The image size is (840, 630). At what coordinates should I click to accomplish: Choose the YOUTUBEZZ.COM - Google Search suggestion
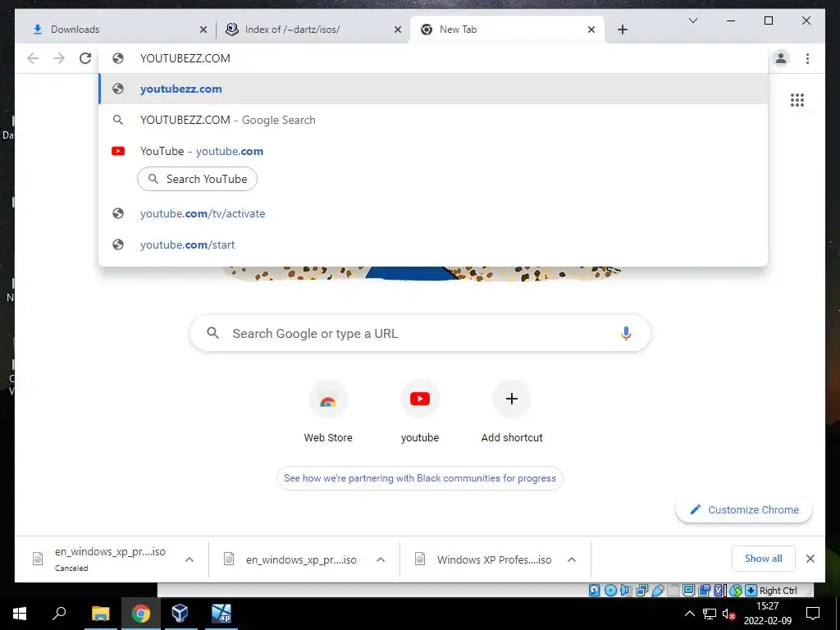(433, 120)
